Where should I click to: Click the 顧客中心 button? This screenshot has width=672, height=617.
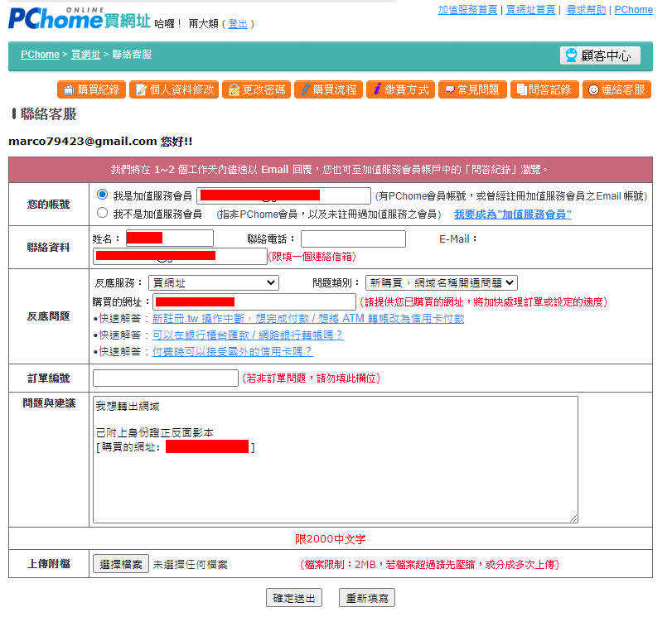click(600, 55)
